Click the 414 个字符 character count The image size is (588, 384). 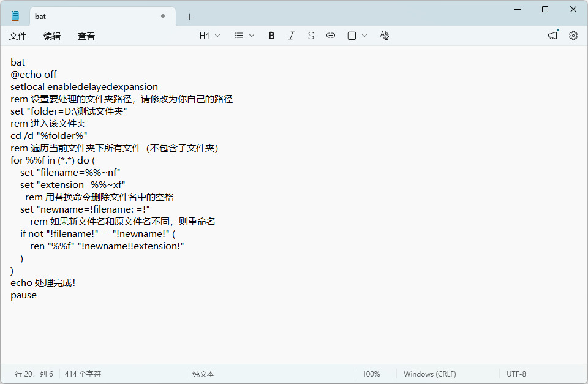[x=83, y=374]
